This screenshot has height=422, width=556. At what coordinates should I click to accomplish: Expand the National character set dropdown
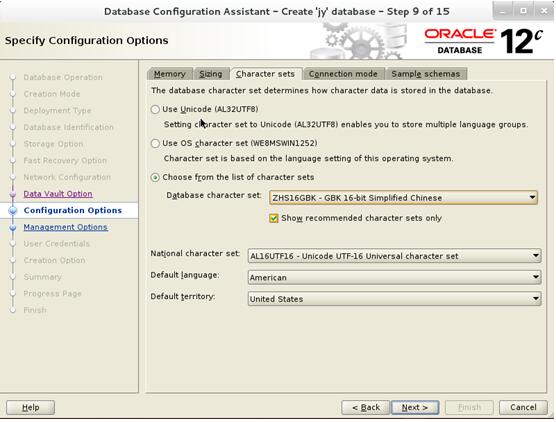(394, 256)
